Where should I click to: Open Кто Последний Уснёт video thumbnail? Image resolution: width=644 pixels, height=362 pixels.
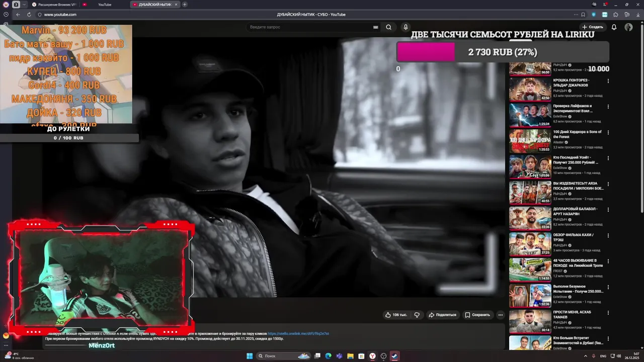pyautogui.click(x=530, y=166)
